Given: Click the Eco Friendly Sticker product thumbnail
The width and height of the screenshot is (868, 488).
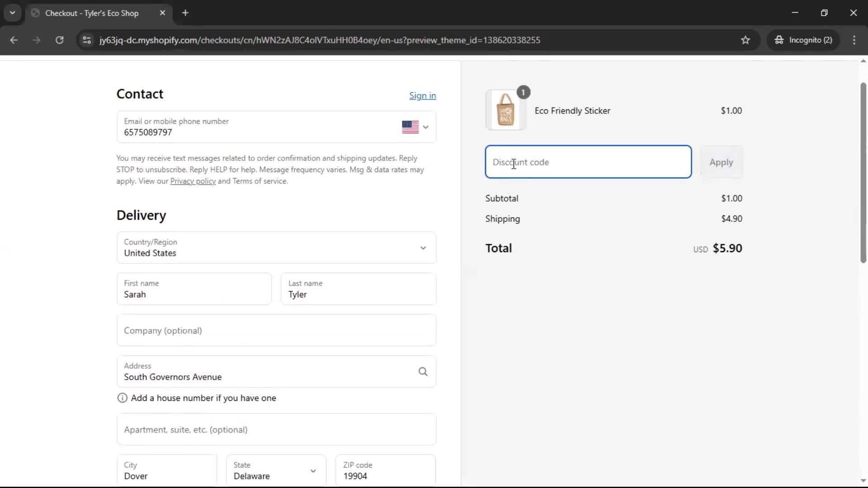Looking at the screenshot, I should click(x=505, y=110).
